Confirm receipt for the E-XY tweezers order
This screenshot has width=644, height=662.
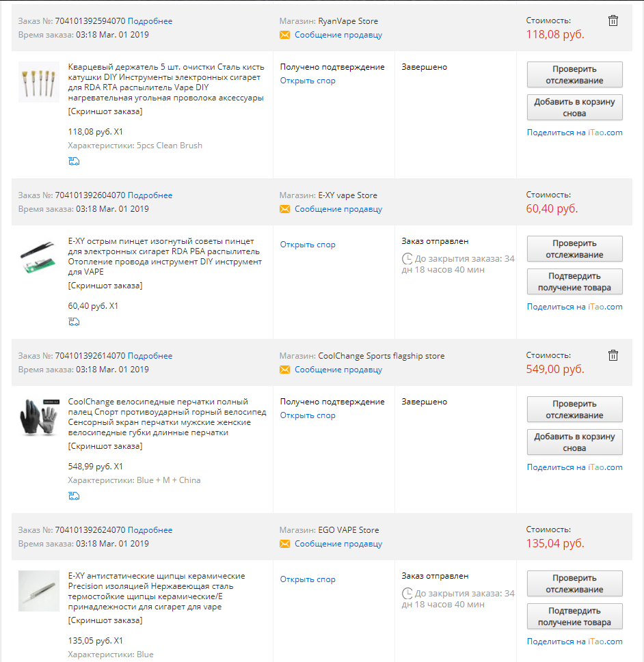pos(574,281)
